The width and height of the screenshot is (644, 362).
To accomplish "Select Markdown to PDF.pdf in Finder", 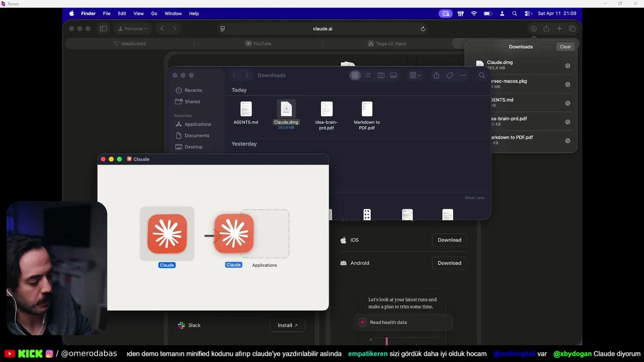I will click(x=367, y=115).
